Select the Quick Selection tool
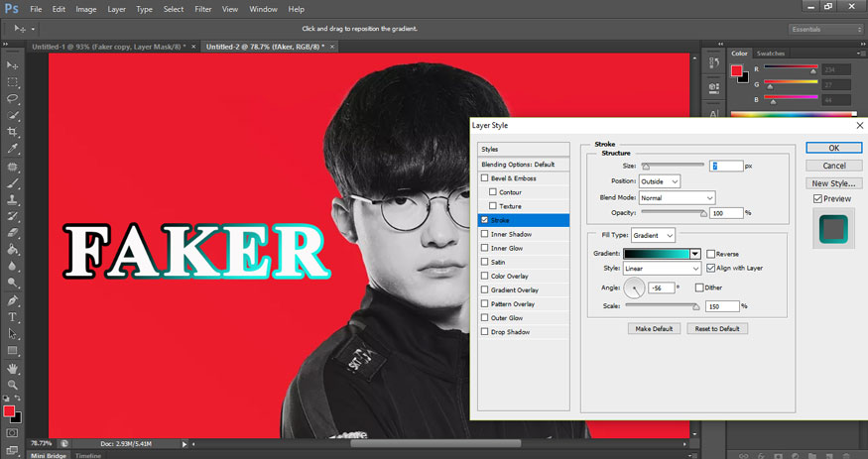 click(12, 115)
